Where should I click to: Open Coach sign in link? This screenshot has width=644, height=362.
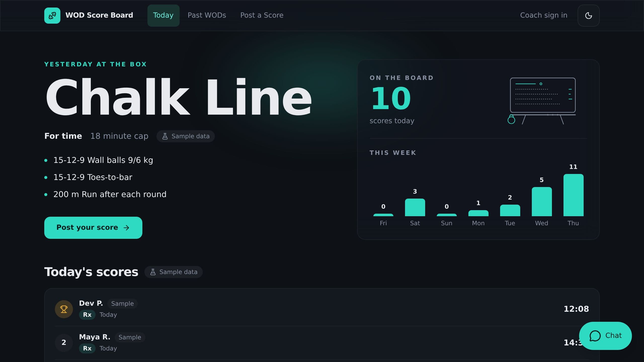click(544, 16)
